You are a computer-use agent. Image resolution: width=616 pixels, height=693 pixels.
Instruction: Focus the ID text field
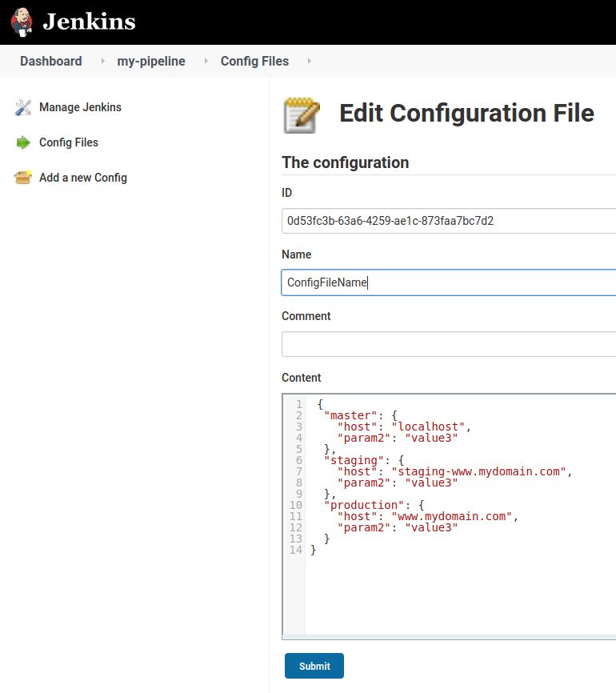coord(448,221)
